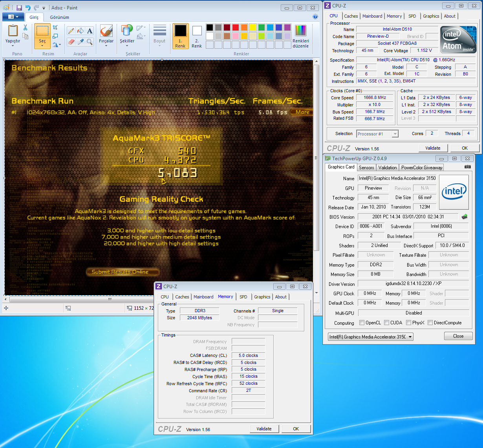Click the 1. Renk foreground color box
The width and height of the screenshot is (483, 448).
click(x=180, y=36)
